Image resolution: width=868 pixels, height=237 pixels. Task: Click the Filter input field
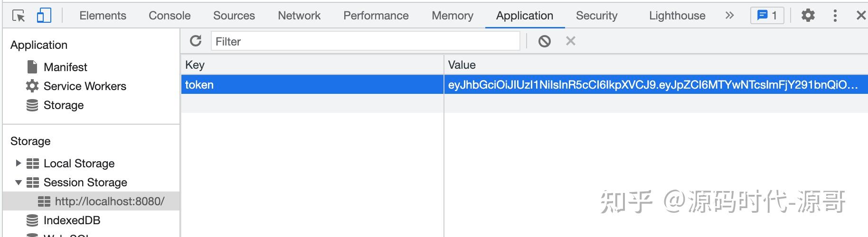365,41
